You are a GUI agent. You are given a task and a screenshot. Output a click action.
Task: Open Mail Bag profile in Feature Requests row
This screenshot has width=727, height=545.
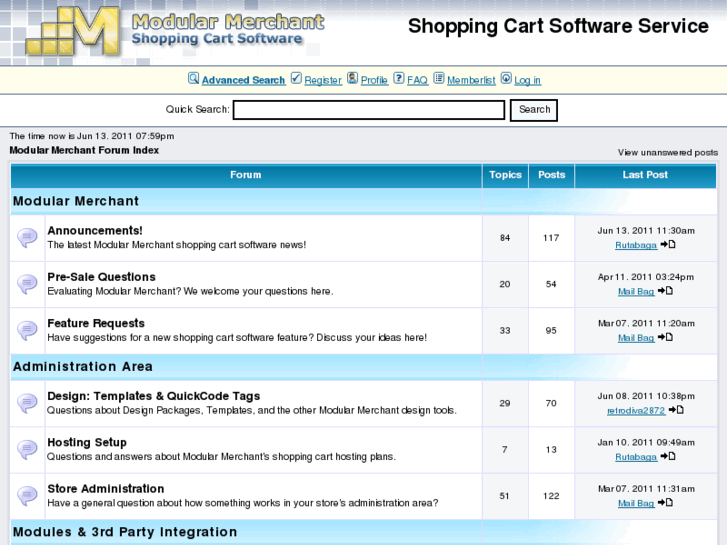pyautogui.click(x=636, y=338)
